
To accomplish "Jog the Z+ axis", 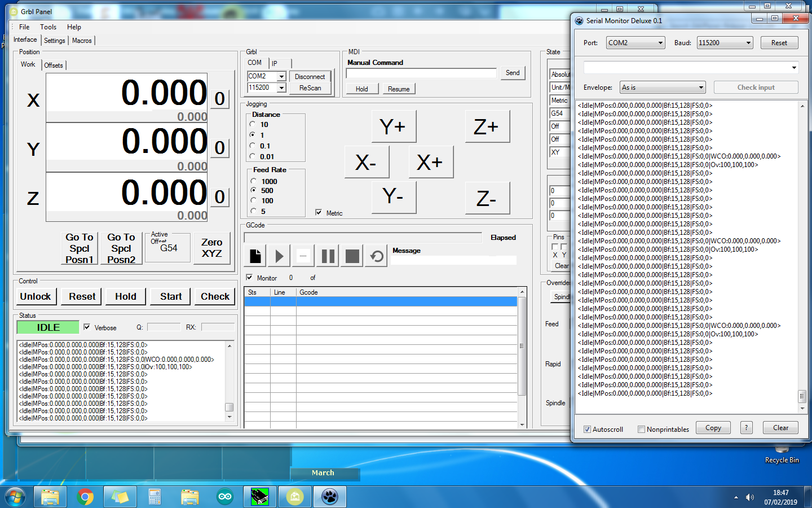I will (487, 126).
